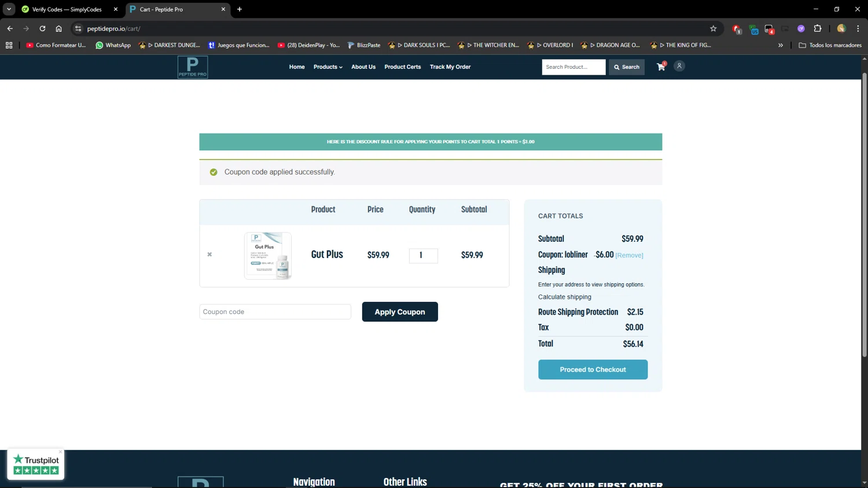Image resolution: width=868 pixels, height=488 pixels.
Task: Click Proceed to Checkout button
Action: point(593,369)
